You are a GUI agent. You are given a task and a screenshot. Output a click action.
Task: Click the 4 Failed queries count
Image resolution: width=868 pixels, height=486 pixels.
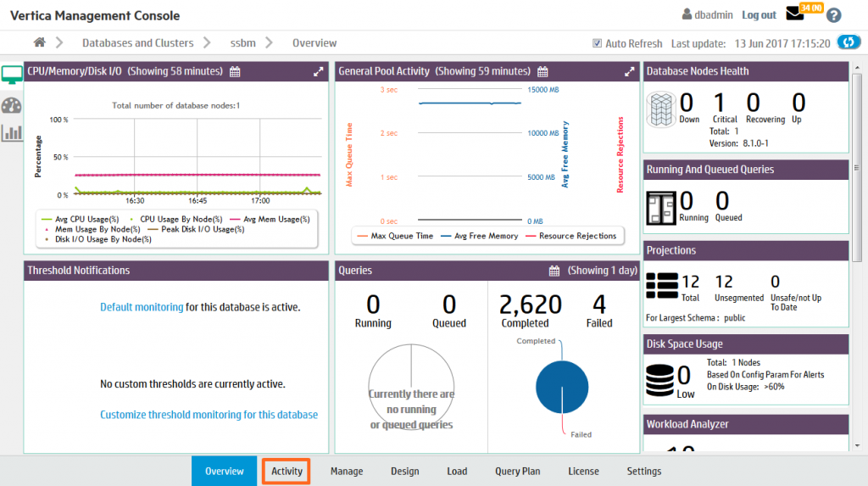599,304
